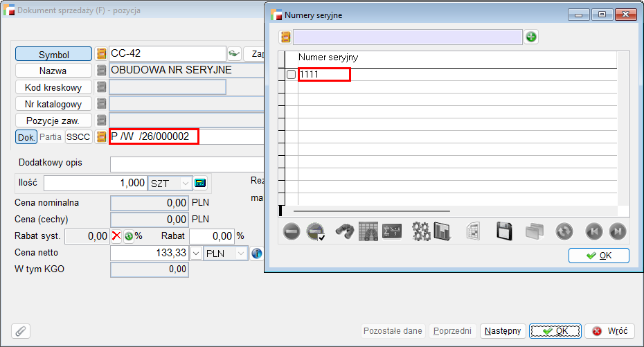This screenshot has width=644, height=347.
Task: Click the Dodatkowy opis input field
Action: [187, 163]
